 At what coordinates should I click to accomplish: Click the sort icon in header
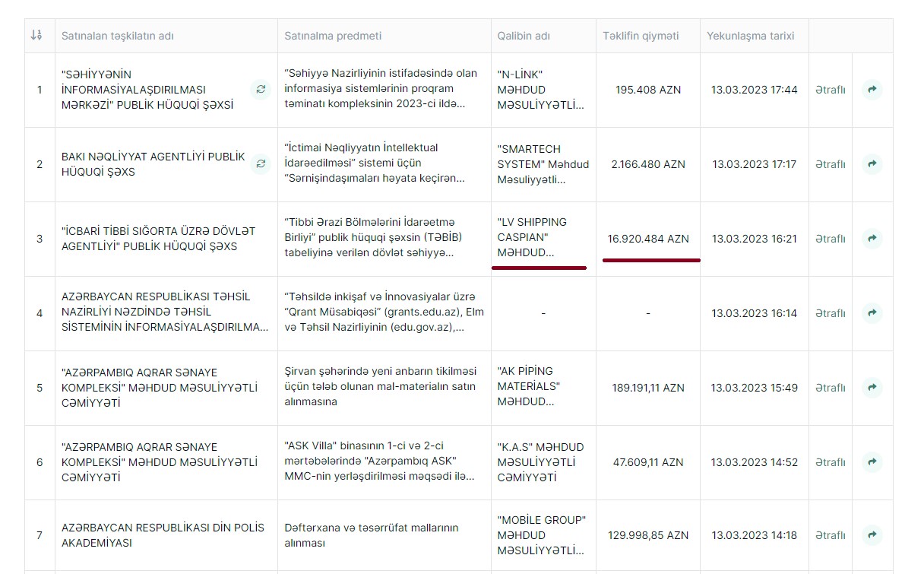(x=36, y=36)
